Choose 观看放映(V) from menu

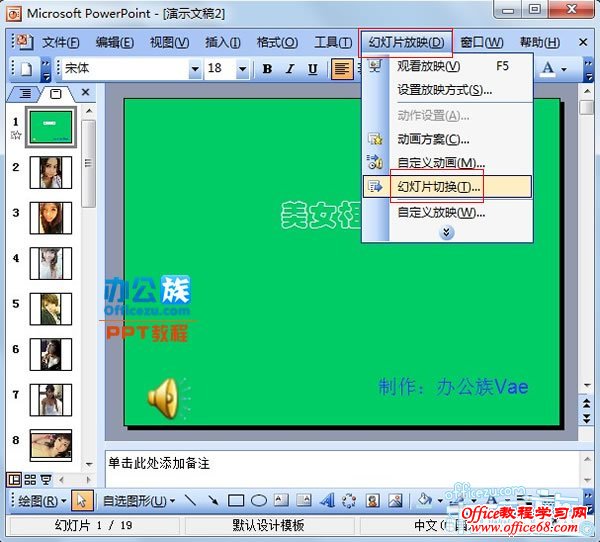point(447,66)
